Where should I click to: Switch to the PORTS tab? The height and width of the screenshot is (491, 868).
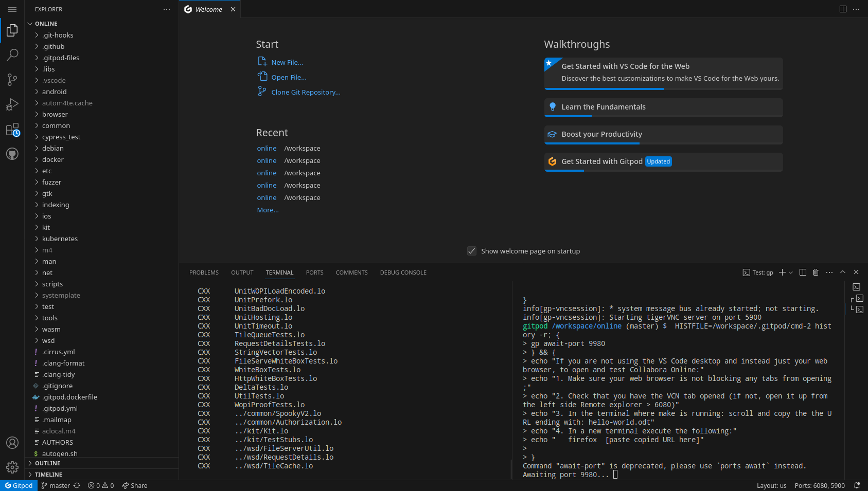[x=315, y=272]
